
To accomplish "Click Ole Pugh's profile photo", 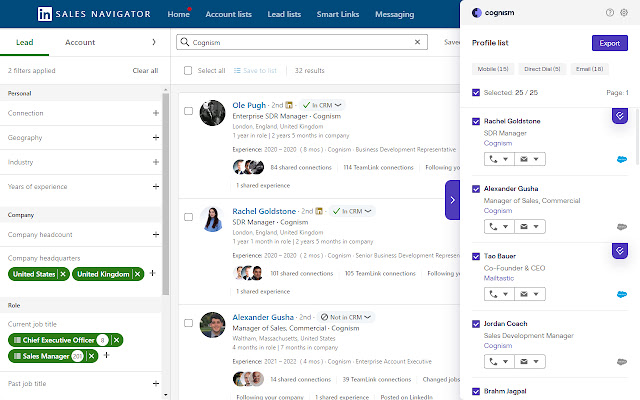I will (x=212, y=113).
